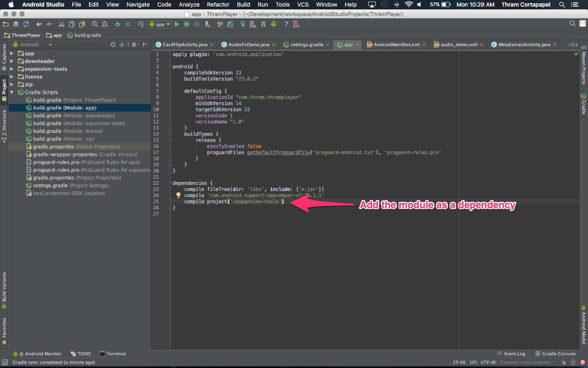Open the Gradle Console
The height and width of the screenshot is (368, 588).
coord(555,354)
